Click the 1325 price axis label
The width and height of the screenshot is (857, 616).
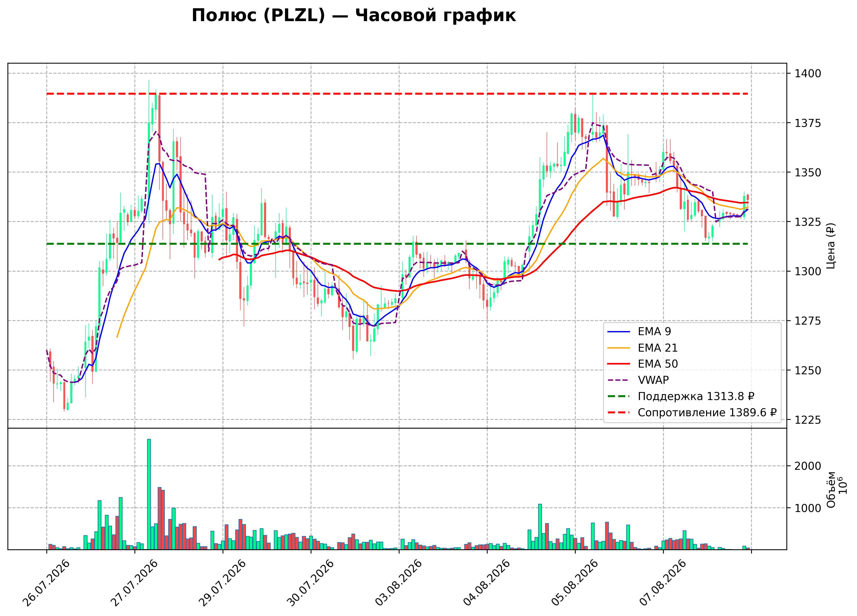808,222
